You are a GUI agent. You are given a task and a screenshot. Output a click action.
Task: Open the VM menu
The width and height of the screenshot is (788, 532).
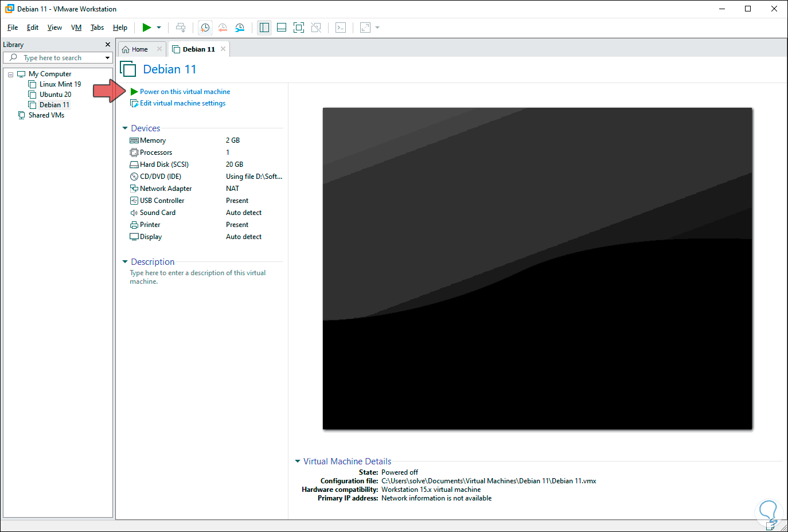tap(76, 28)
